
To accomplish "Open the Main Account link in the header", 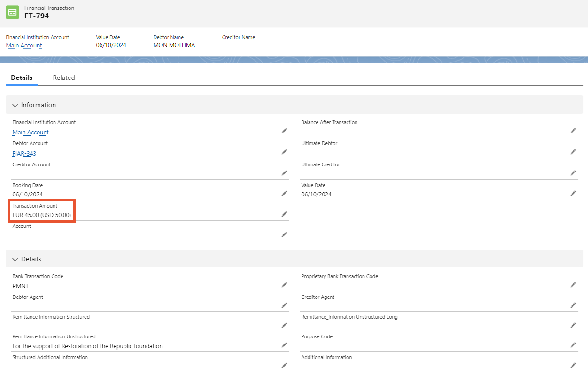I will pos(24,45).
